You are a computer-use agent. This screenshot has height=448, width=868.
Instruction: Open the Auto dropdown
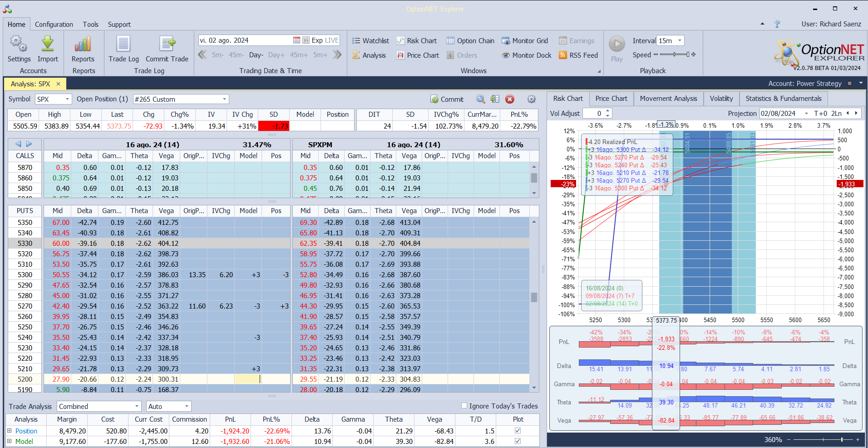(187, 406)
